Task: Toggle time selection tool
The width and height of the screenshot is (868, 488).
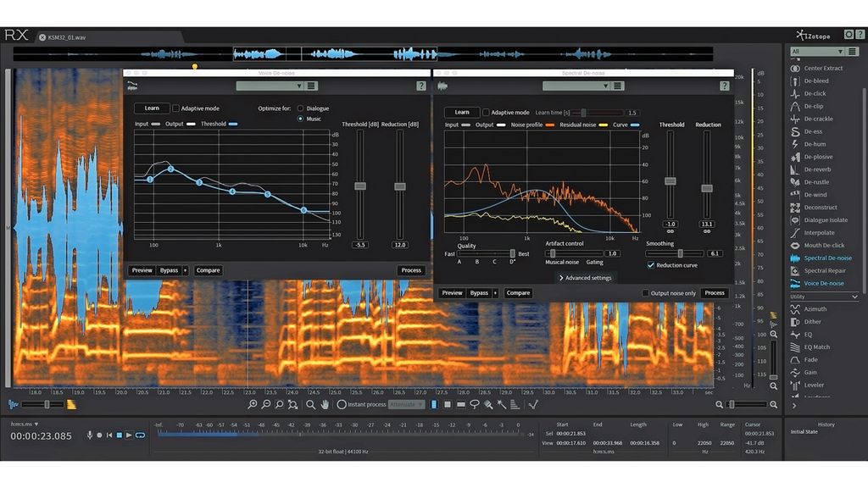Action: [x=433, y=405]
